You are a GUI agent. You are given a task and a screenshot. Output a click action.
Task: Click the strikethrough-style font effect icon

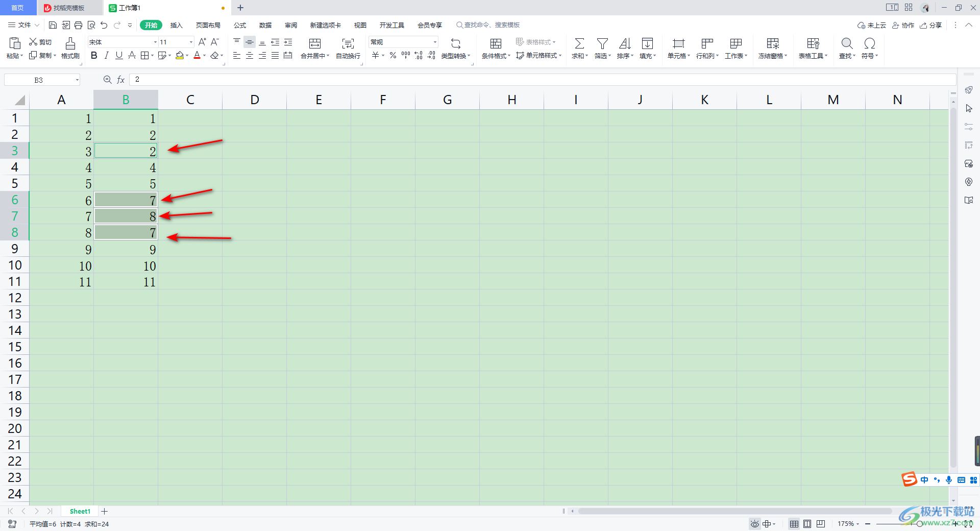[x=132, y=55]
